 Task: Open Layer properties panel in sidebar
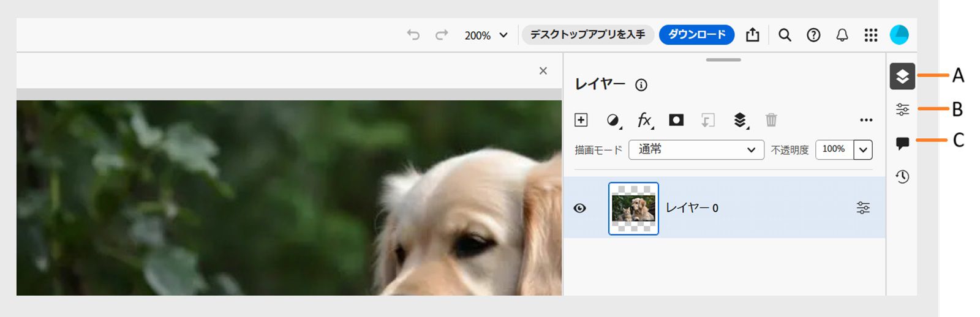click(902, 110)
